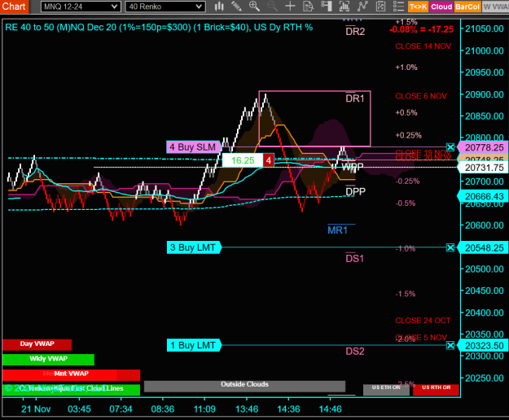The height and width of the screenshot is (420, 509).
Task: Click the DR1 pivot label
Action: [355, 98]
